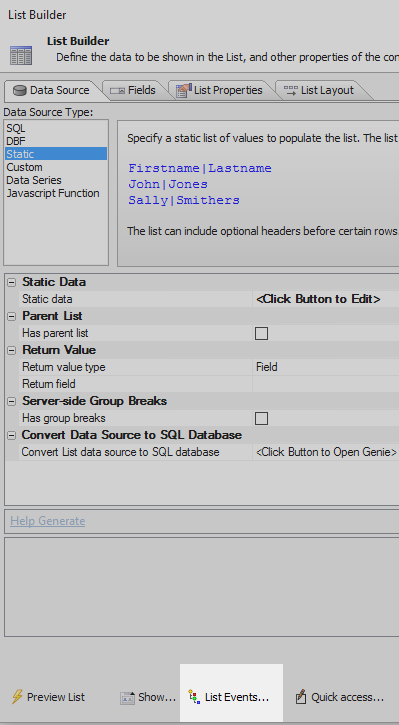Click the Static data edit value
399x725 pixels.
click(326, 299)
